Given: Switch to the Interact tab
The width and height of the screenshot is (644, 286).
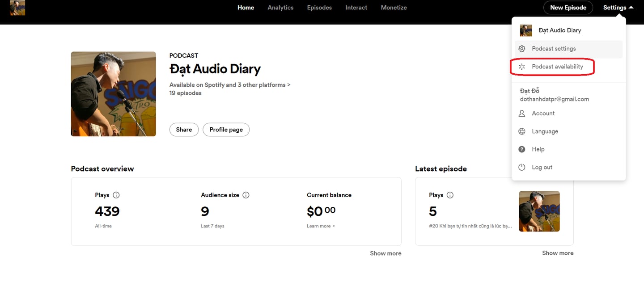Looking at the screenshot, I should pyautogui.click(x=356, y=8).
